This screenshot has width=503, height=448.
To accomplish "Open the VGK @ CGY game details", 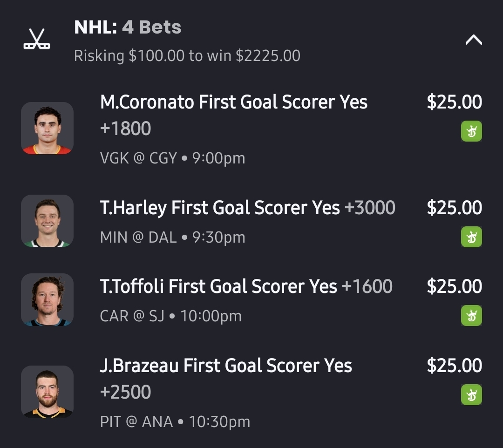I will [172, 158].
